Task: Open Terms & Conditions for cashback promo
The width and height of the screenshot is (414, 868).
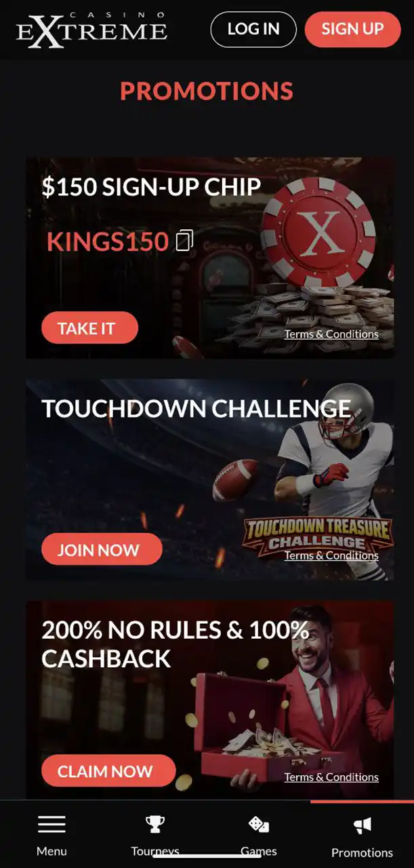Action: pyautogui.click(x=331, y=777)
